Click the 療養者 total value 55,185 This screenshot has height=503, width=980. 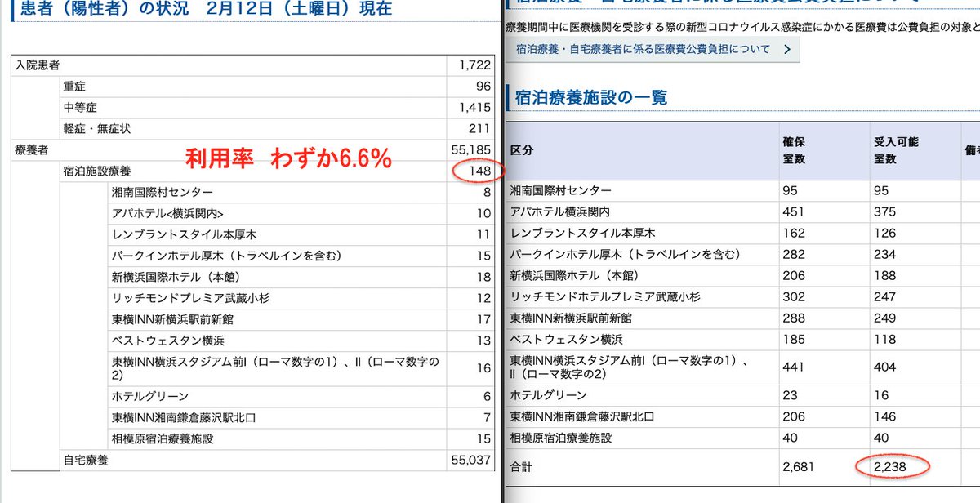click(x=471, y=149)
